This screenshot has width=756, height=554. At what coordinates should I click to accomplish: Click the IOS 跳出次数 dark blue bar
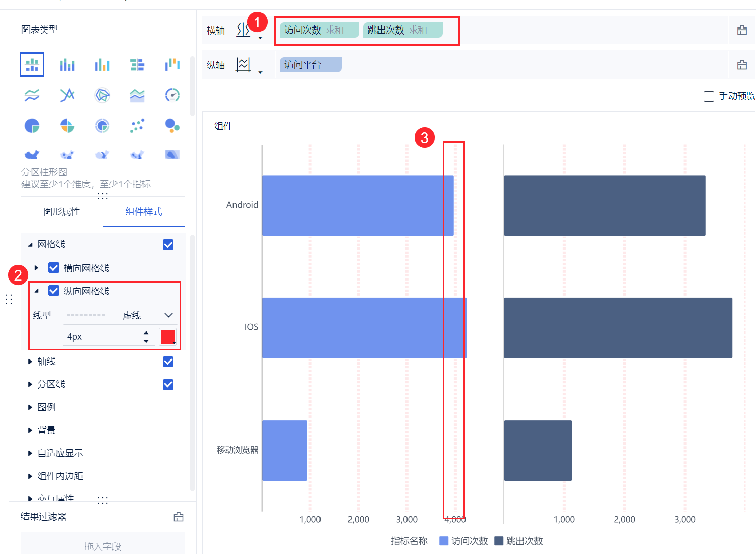click(x=618, y=328)
